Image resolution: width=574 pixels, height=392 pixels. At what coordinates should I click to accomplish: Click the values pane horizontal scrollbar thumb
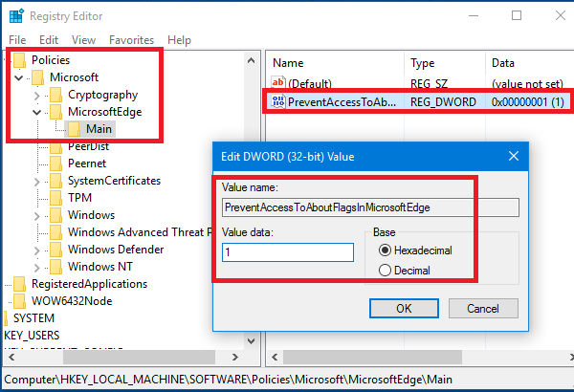pyautogui.click(x=372, y=357)
